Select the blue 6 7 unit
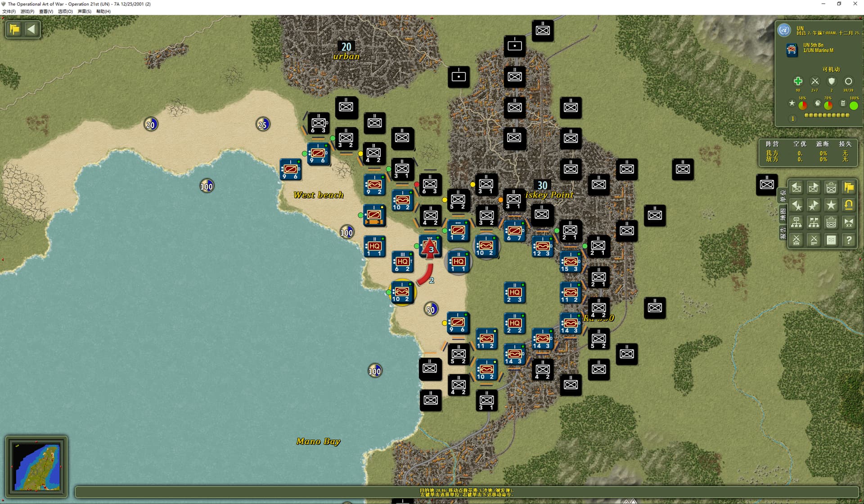 click(x=514, y=232)
